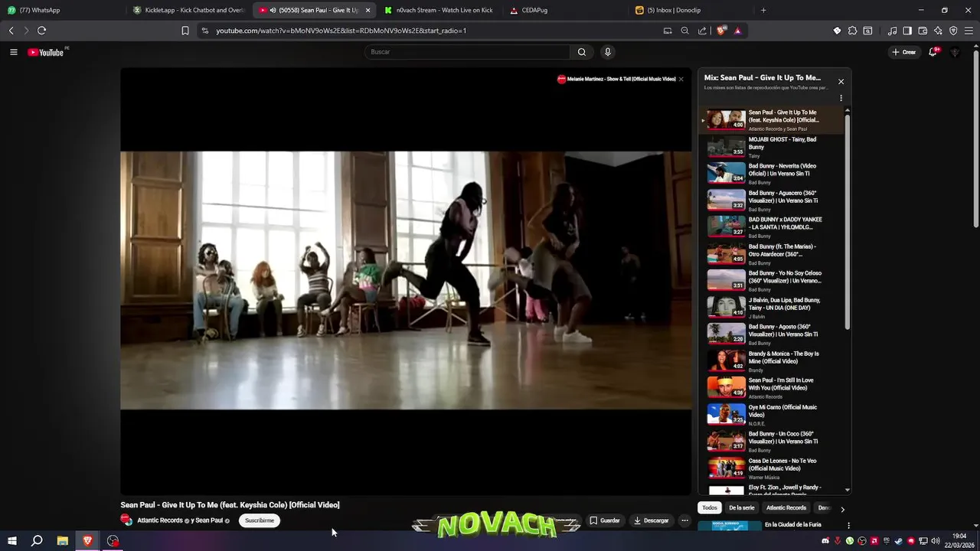Share this page via address bar icon
Screen dimensions: 980x551
point(702,31)
